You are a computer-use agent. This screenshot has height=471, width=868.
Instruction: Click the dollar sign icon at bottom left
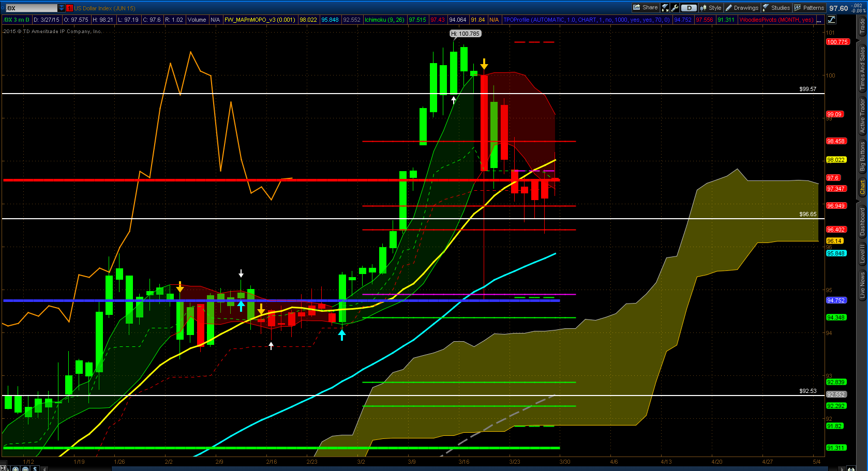pyautogui.click(x=35, y=468)
